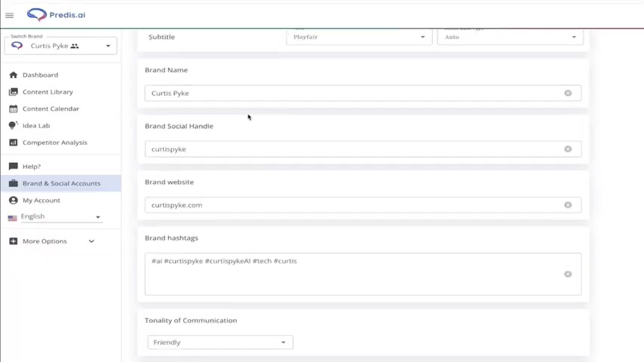Click the Help chat icon
644x362 pixels.
click(13, 167)
